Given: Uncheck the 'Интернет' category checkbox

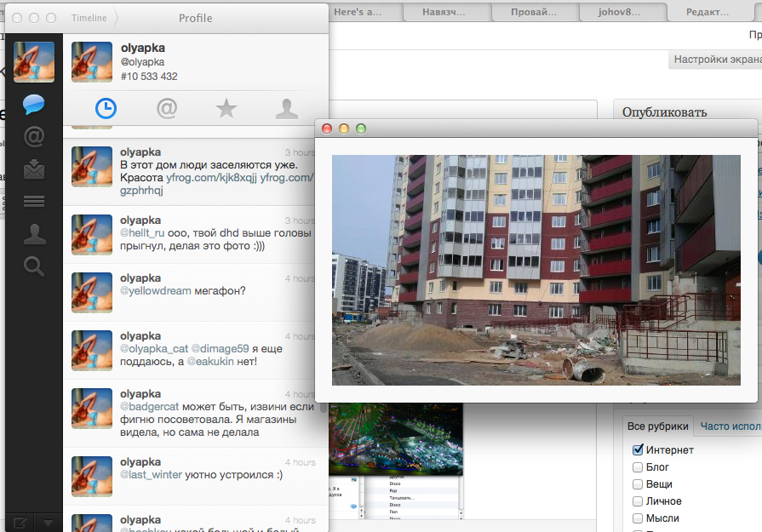Looking at the screenshot, I should [638, 450].
